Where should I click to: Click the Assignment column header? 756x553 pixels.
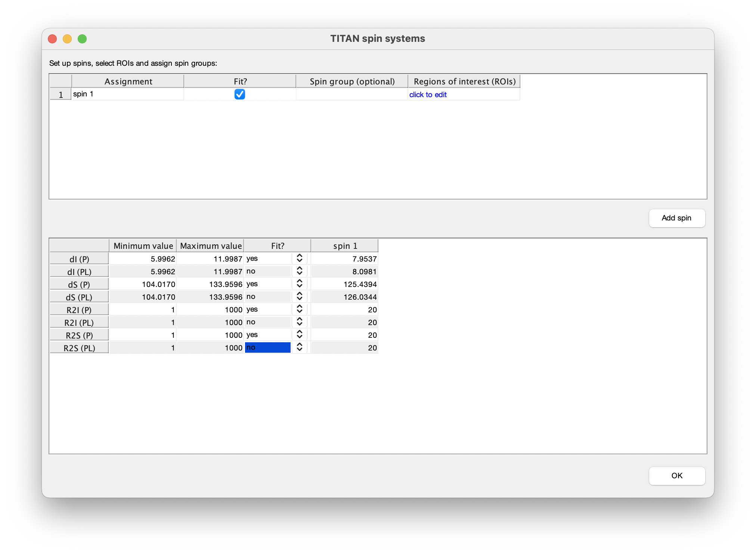tap(128, 81)
